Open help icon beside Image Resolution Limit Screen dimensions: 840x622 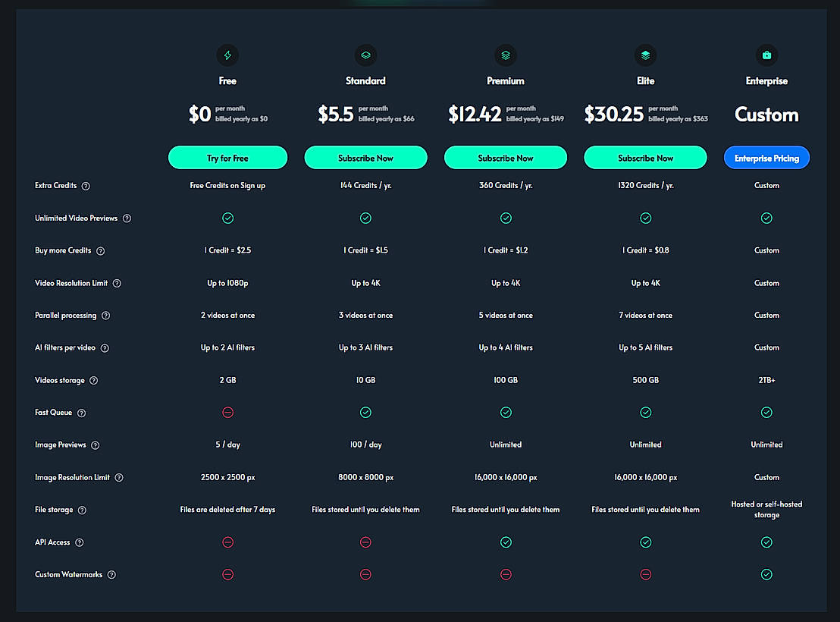119,477
